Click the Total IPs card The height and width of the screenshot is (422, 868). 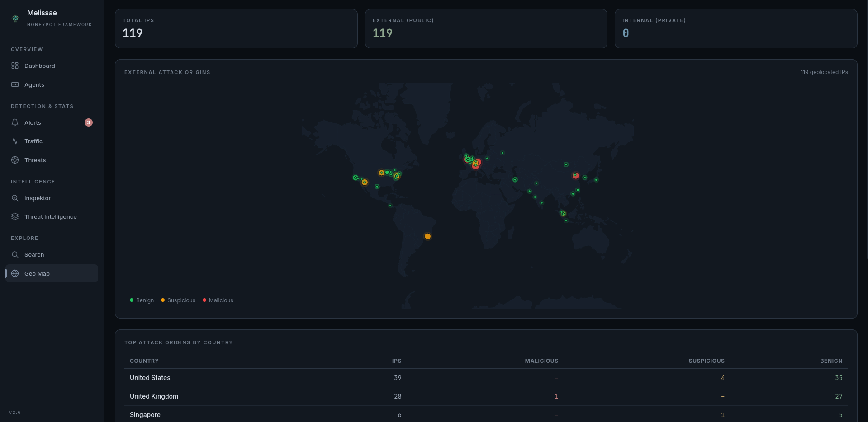point(236,28)
